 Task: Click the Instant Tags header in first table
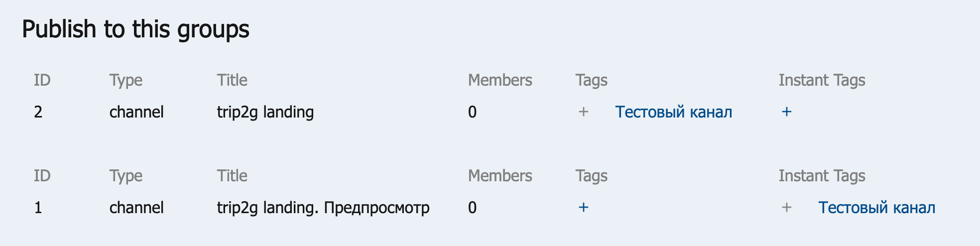[822, 80]
